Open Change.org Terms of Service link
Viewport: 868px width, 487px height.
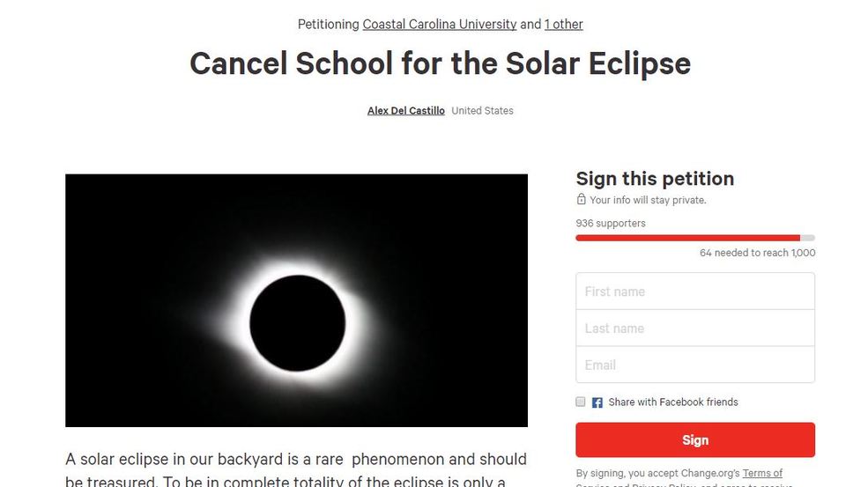762,473
